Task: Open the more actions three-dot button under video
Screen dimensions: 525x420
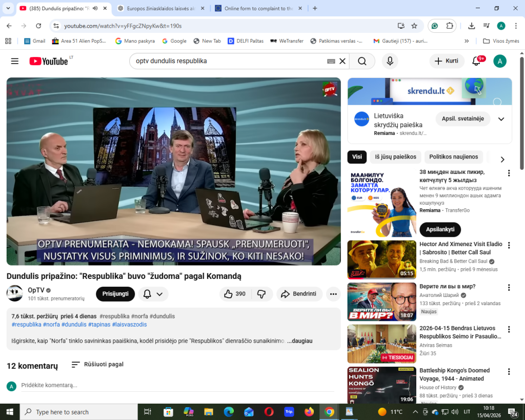Action: tap(333, 294)
